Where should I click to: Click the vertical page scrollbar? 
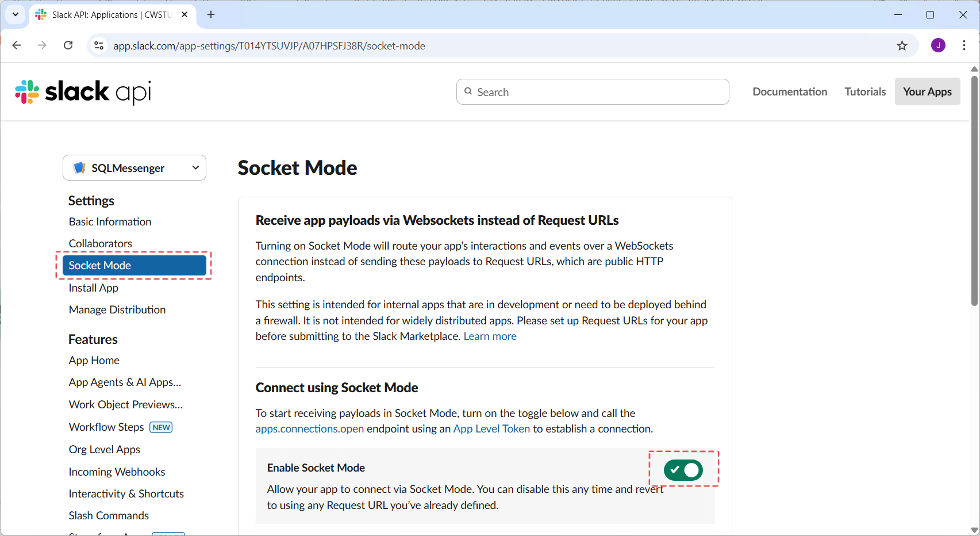tap(974, 190)
